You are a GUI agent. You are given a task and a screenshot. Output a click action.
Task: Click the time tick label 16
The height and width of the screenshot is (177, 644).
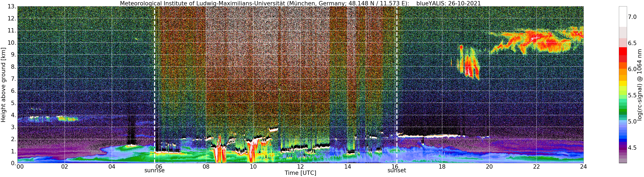click(x=395, y=167)
